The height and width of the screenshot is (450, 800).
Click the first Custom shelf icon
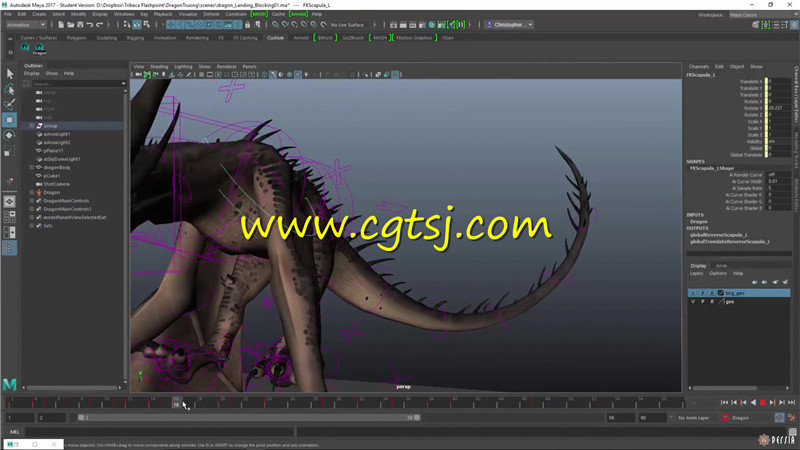click(x=24, y=47)
